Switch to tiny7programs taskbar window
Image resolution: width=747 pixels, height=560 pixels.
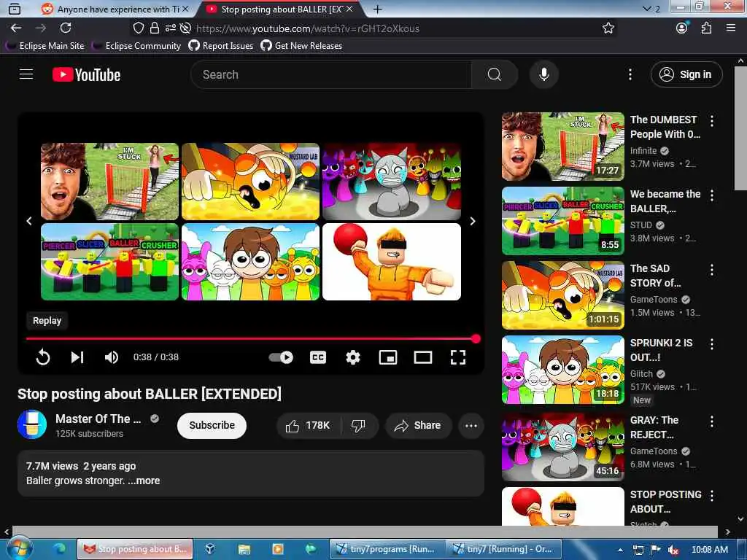[387, 549]
